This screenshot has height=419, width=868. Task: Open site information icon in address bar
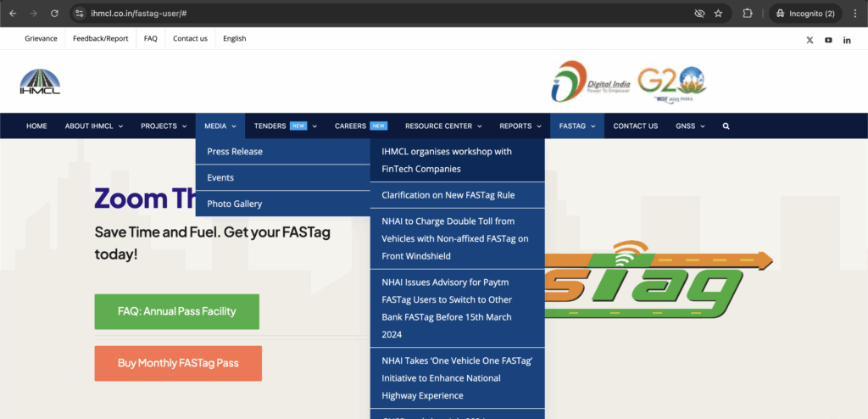[80, 14]
